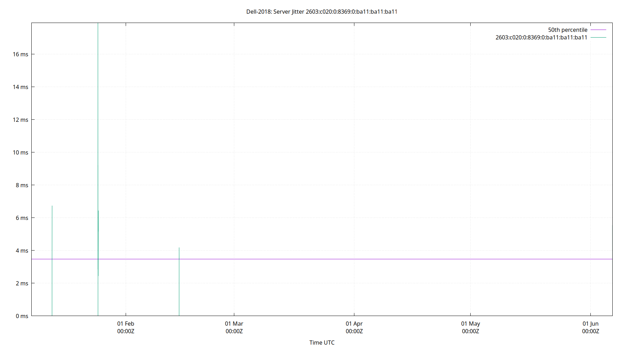
Task: Select the 01 Apr axis label
Action: pyautogui.click(x=354, y=324)
